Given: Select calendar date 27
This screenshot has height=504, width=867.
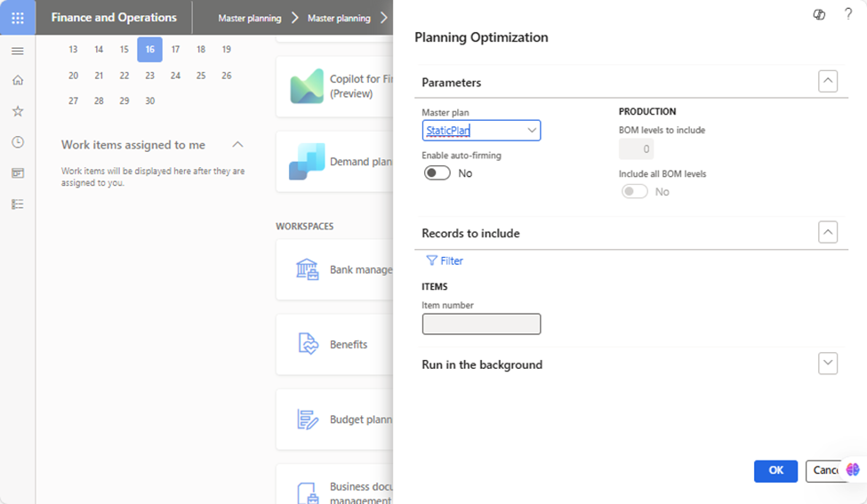Looking at the screenshot, I should point(73,100).
